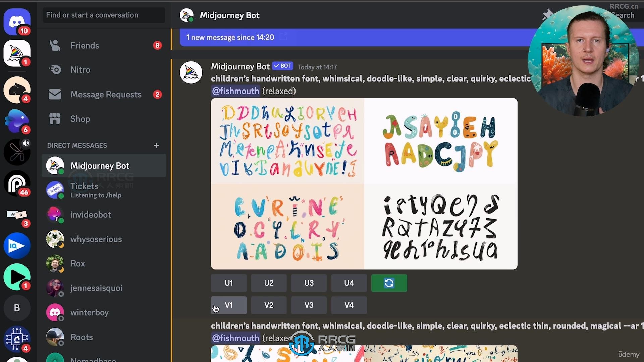
Task: Open the server icon with the speaker badge
Action: tap(17, 152)
